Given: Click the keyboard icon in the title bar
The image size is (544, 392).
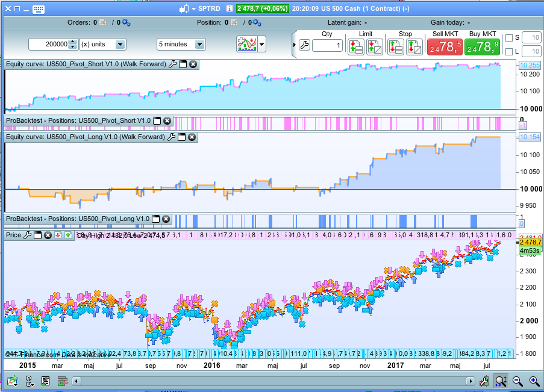Looking at the screenshot, I should coord(38,9).
